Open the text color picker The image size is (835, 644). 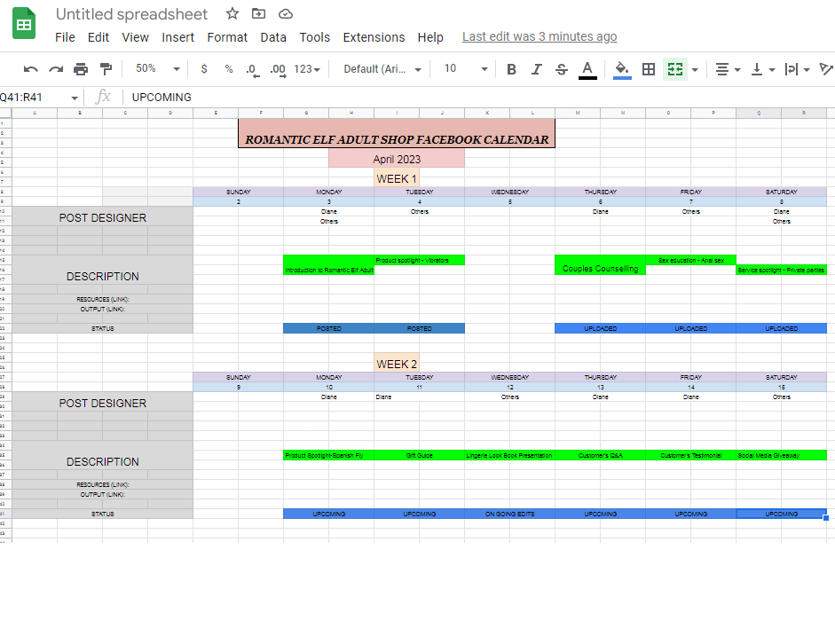pos(587,70)
